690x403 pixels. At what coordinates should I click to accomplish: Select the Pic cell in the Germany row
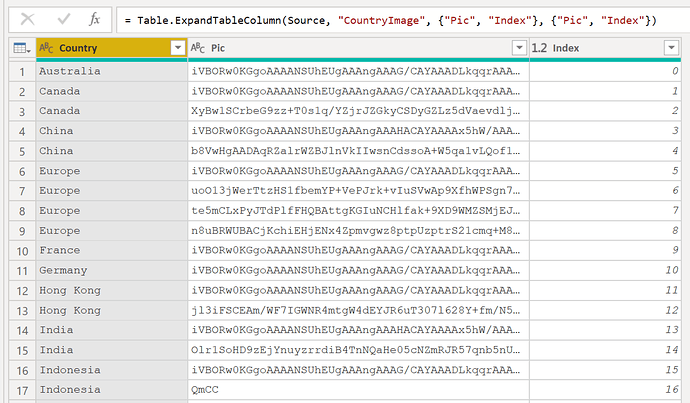click(x=358, y=271)
